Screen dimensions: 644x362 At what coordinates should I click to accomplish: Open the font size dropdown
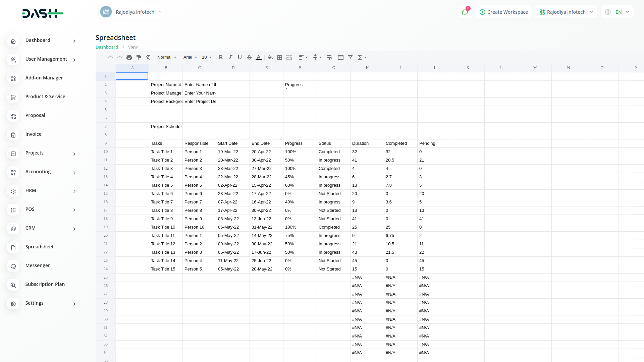point(206,57)
